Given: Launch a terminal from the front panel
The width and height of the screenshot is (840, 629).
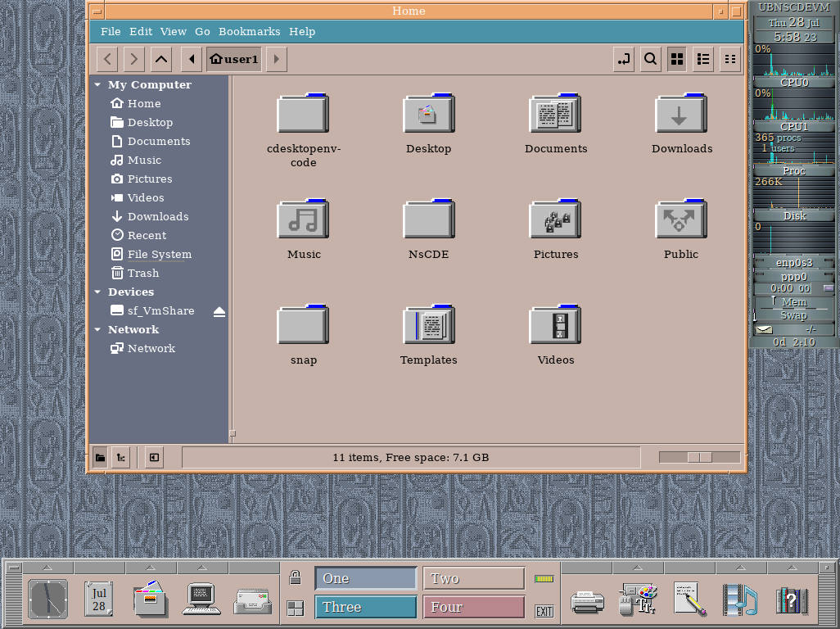Looking at the screenshot, I should 201,600.
